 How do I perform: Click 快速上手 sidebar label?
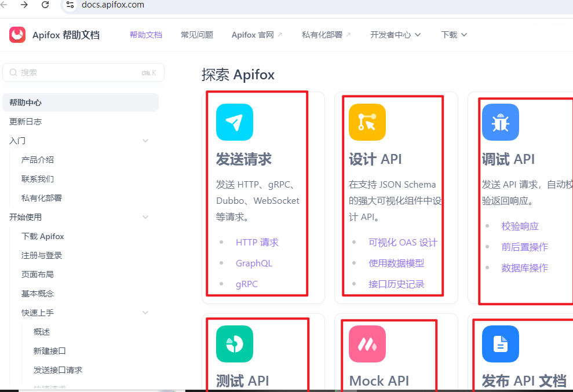pos(37,313)
